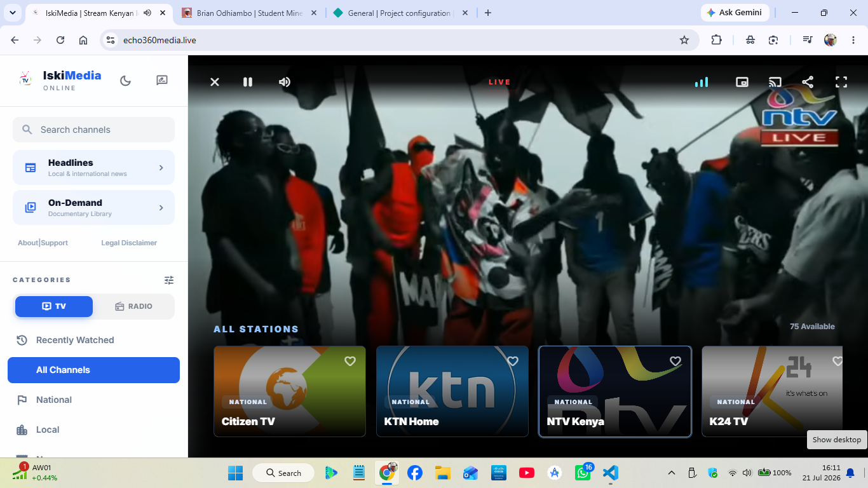Open the Ask Gemini button

[x=735, y=13]
